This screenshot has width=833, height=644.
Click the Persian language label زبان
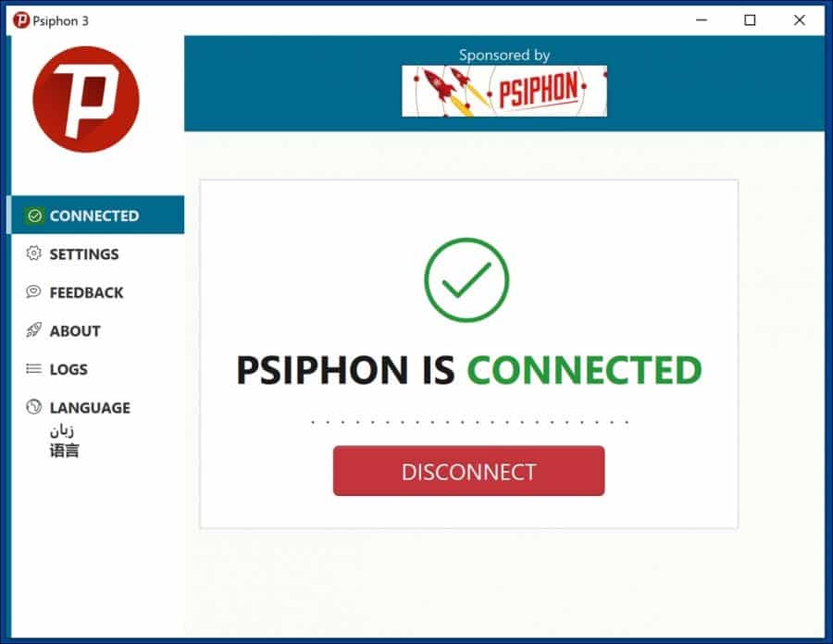click(x=62, y=430)
